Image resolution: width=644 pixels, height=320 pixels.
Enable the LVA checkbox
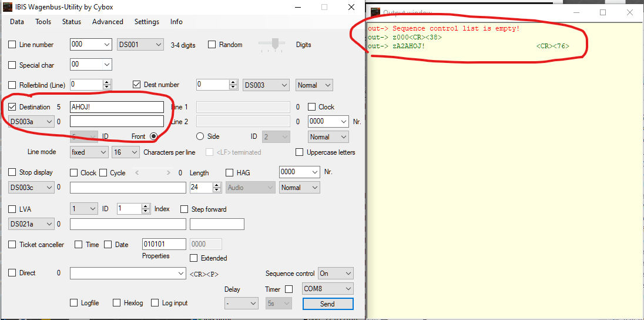12,209
